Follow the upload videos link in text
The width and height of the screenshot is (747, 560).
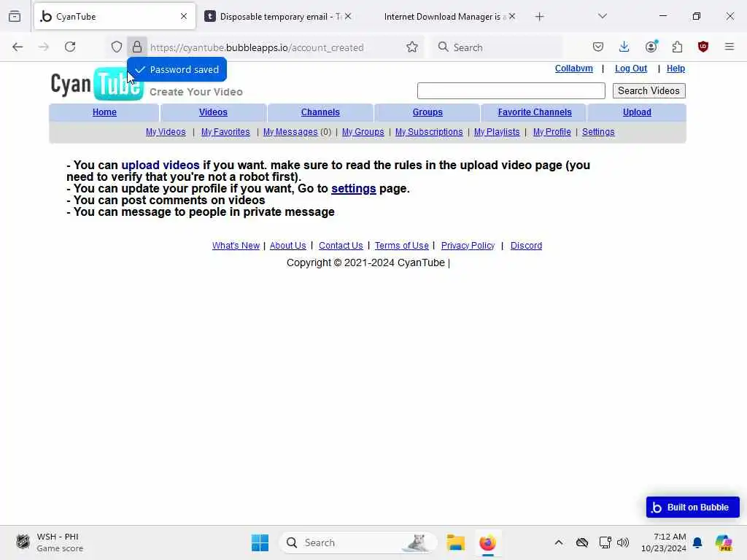point(160,166)
